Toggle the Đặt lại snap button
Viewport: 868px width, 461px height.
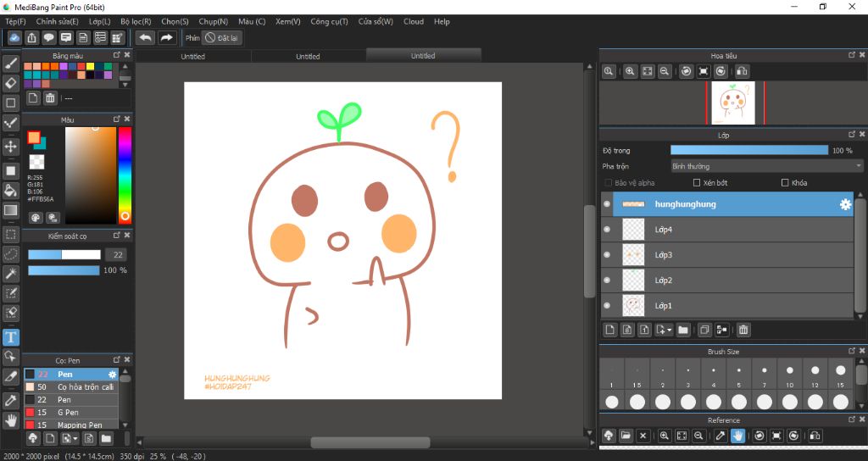click(221, 37)
